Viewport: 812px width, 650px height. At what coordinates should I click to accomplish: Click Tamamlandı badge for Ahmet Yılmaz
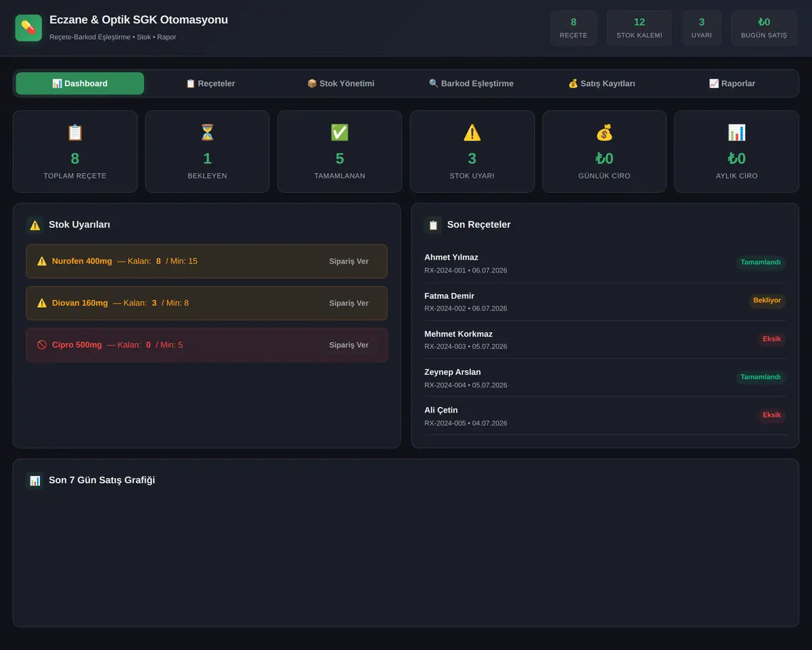(x=761, y=262)
